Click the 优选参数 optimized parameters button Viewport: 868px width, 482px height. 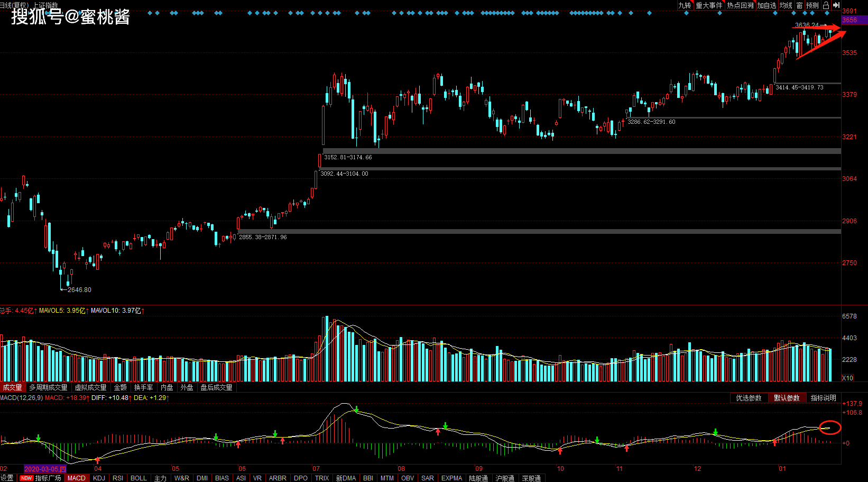(x=749, y=398)
